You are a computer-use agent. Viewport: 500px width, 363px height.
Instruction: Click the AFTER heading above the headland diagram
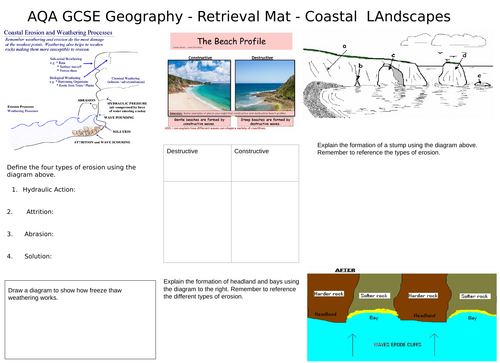[345, 270]
